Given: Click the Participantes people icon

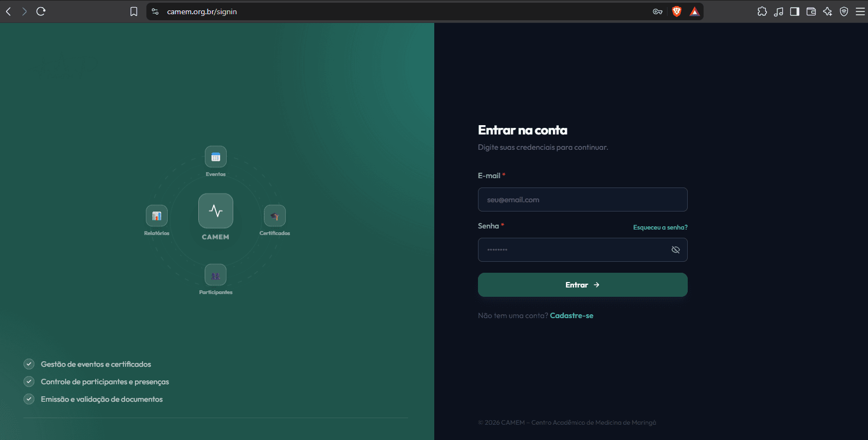Looking at the screenshot, I should point(216,275).
